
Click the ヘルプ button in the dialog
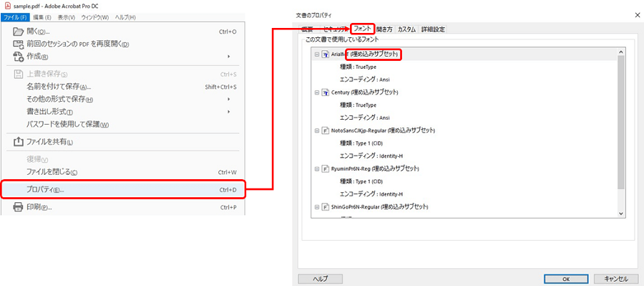click(x=321, y=279)
